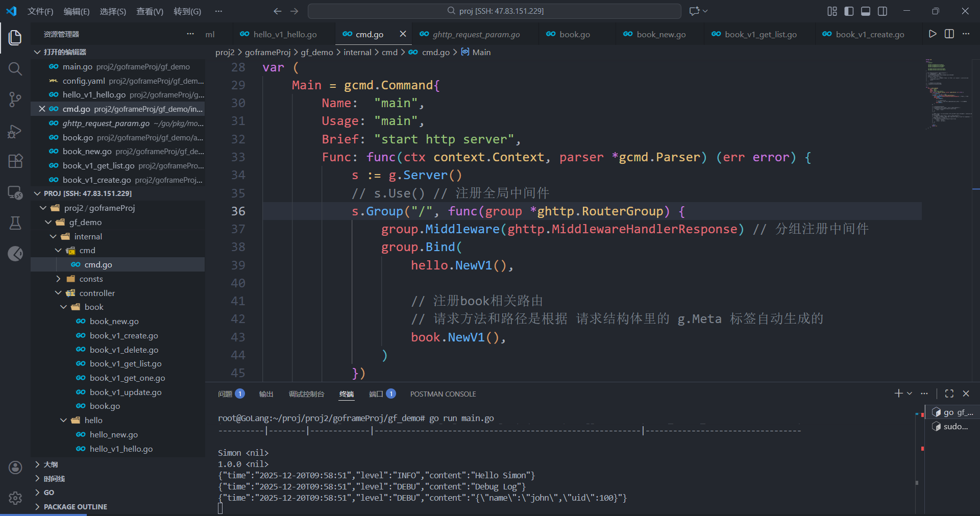
Task: Open the 输出 output panel tab
Action: tap(266, 394)
